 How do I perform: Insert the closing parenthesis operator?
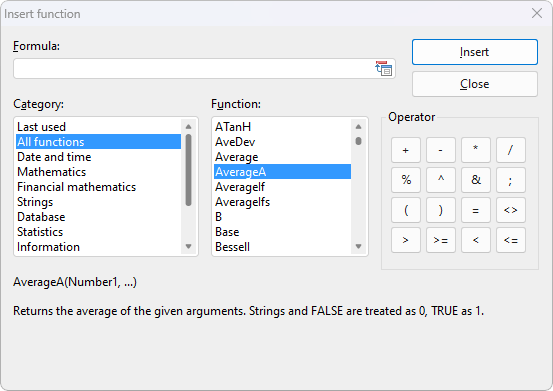[x=440, y=210]
